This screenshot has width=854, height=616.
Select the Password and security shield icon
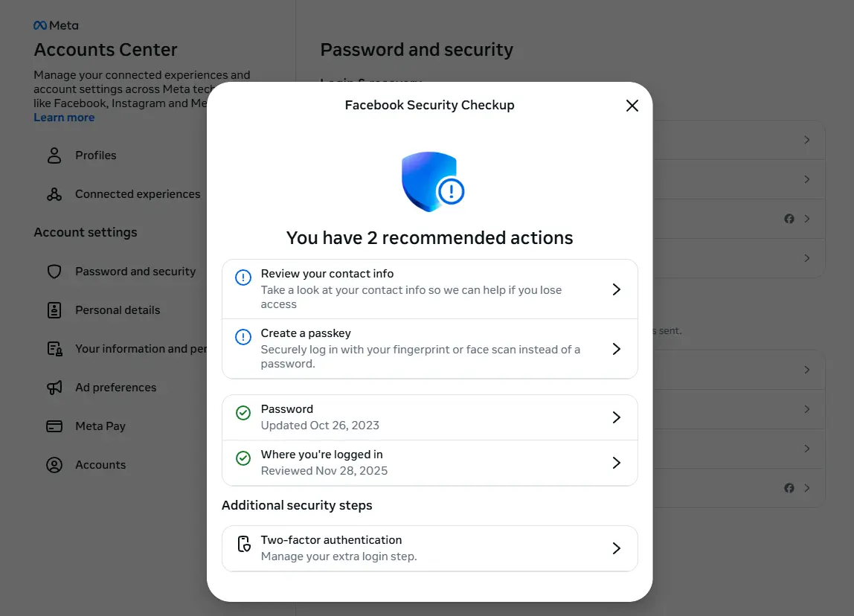tap(54, 272)
